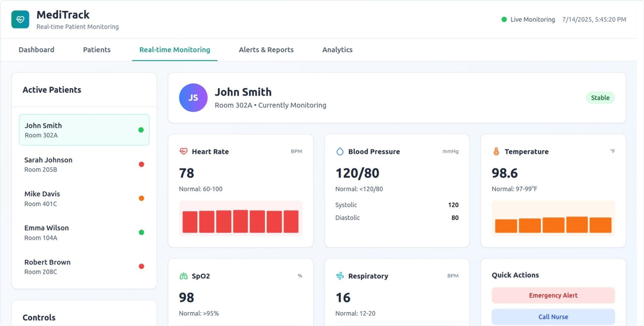Click the Normal: 12-20 text
Screen dimensions: 644x326
pos(355,313)
